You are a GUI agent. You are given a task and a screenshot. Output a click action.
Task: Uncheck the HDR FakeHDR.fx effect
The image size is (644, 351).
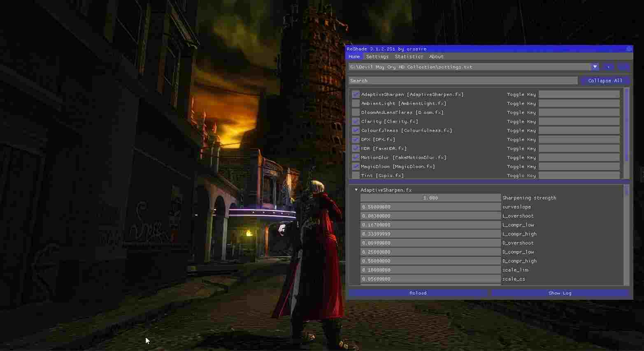click(x=356, y=149)
